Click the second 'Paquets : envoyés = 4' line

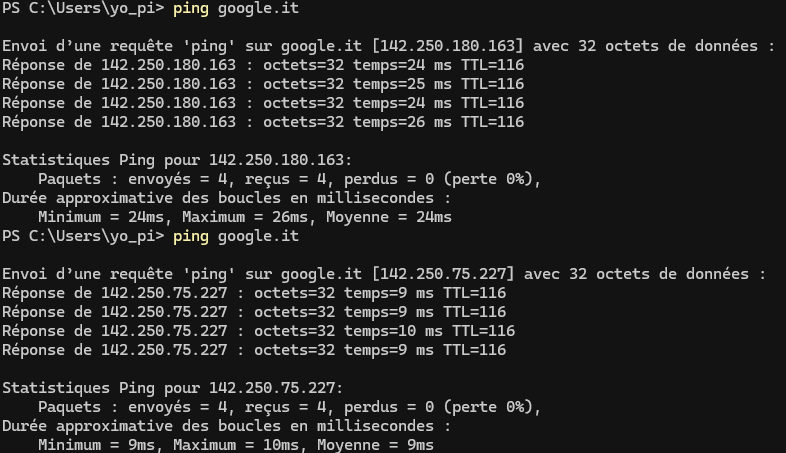tap(290, 407)
